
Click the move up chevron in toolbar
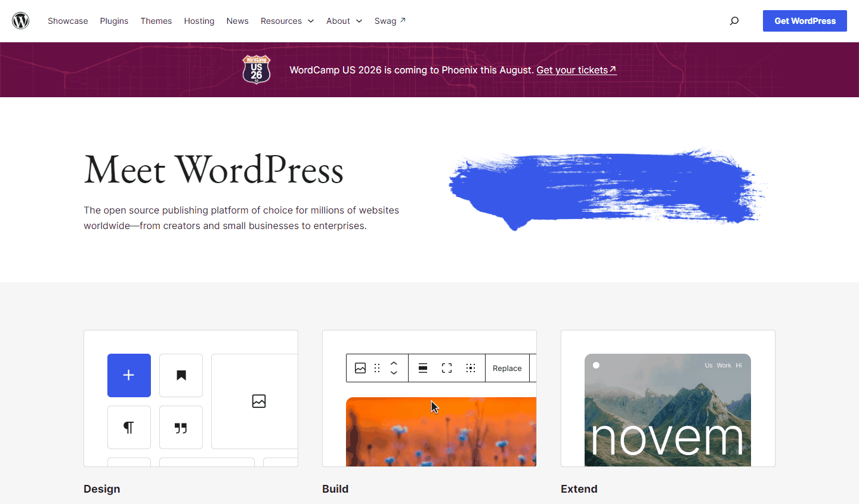(394, 363)
